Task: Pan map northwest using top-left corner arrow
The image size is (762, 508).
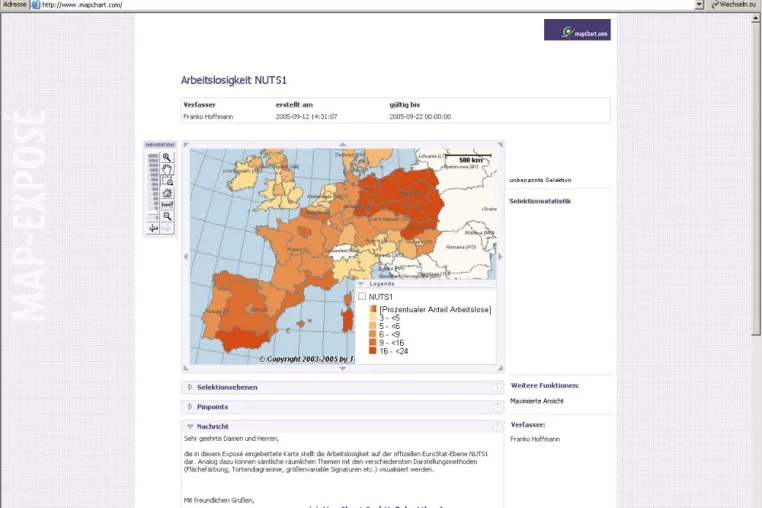Action: tap(186, 145)
